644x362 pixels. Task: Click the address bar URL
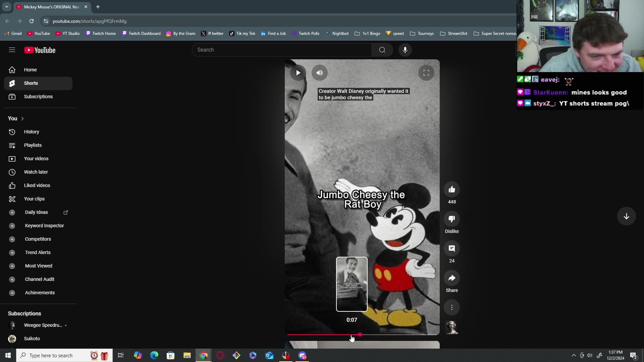tap(90, 21)
